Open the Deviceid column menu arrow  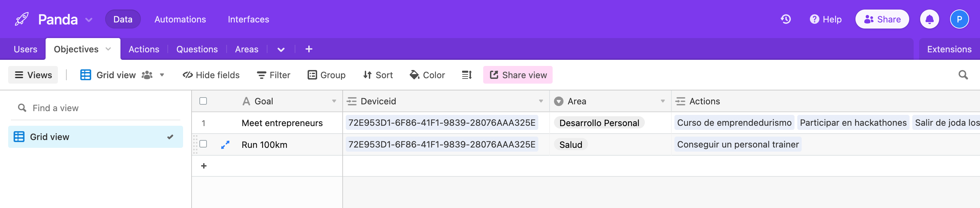click(541, 101)
